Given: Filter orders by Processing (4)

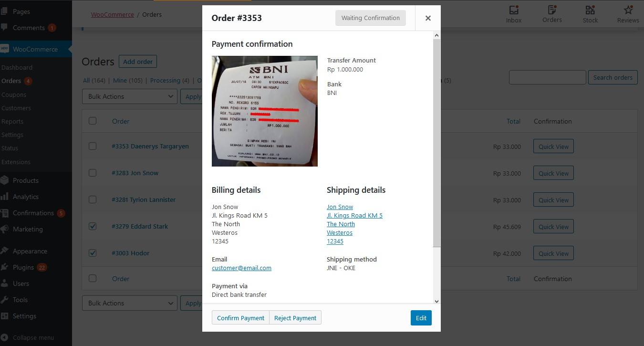Looking at the screenshot, I should [169, 80].
